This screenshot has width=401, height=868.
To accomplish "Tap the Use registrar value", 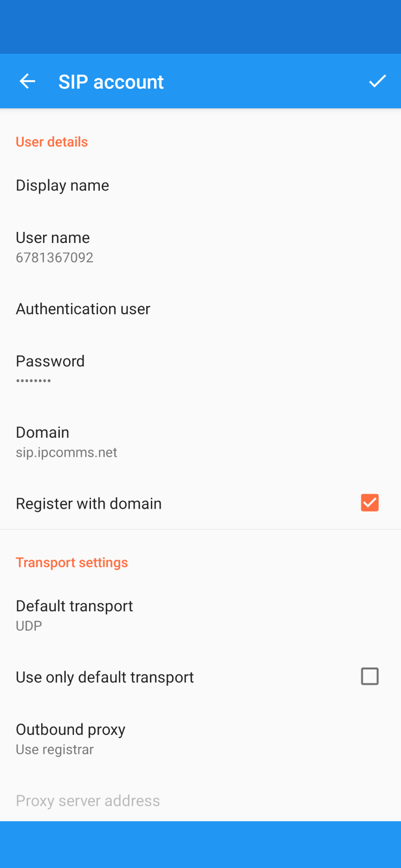I will pos(55,750).
